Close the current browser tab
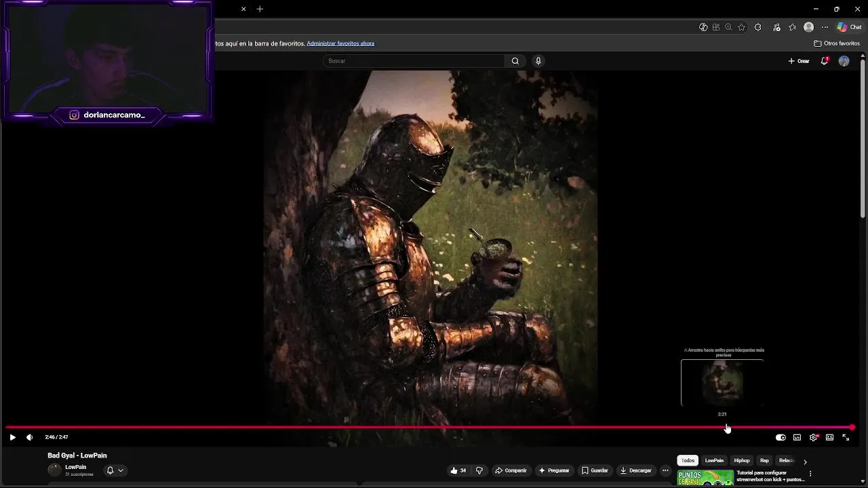 (243, 9)
